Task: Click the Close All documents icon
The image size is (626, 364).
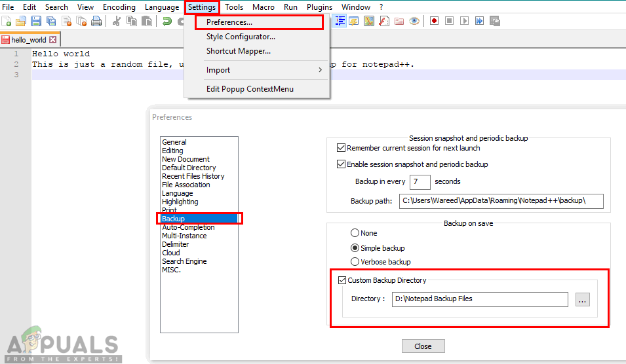Action: click(81, 21)
